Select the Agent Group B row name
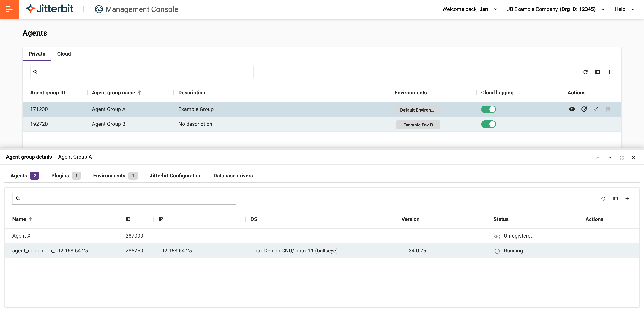The width and height of the screenshot is (644, 312). pyautogui.click(x=108, y=124)
